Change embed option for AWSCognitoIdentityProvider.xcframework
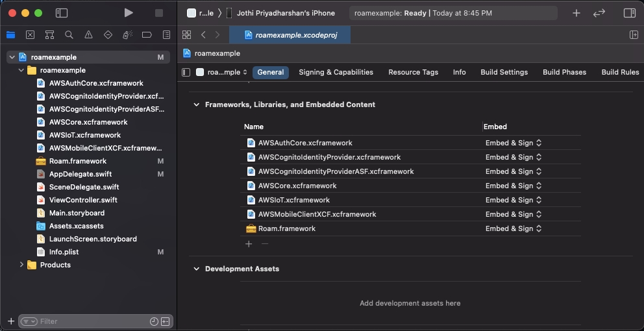 tap(514, 157)
